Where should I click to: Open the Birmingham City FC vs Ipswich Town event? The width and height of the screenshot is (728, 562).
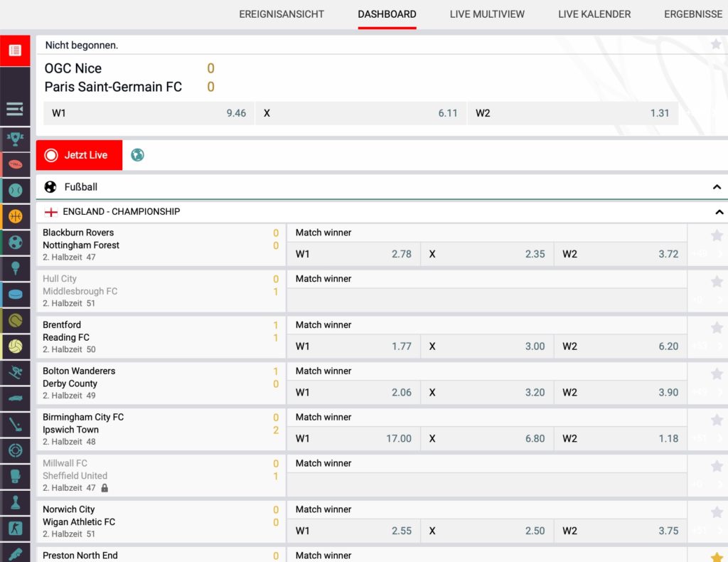pyautogui.click(x=161, y=429)
